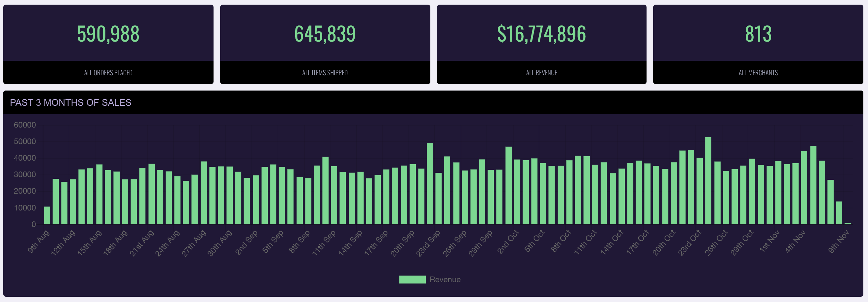The image size is (868, 302).
Task: Click the 590,988 orders placed figure
Action: [108, 34]
